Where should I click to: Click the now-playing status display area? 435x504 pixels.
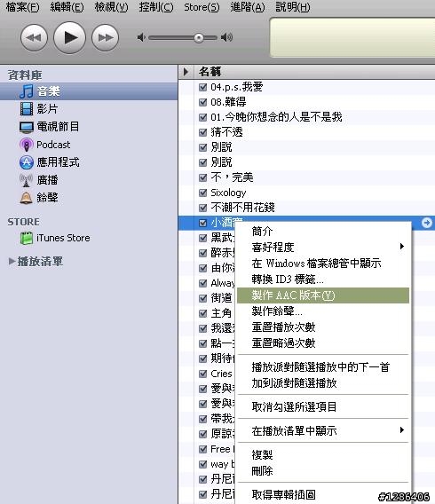pyautogui.click(x=352, y=37)
